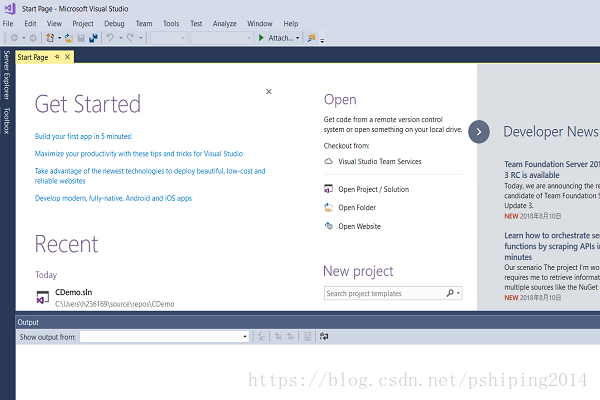600x400 pixels.
Task: Click the Save toolbar icon
Action: click(81, 38)
